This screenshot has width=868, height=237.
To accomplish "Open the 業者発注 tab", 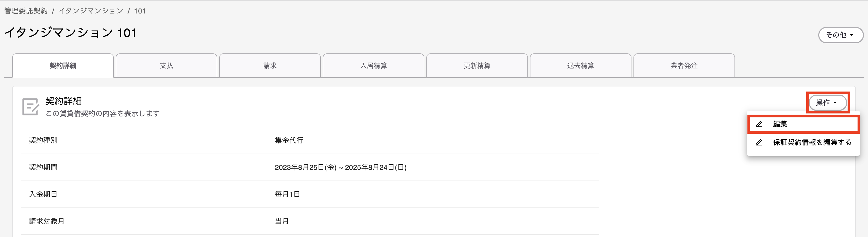I will point(684,66).
